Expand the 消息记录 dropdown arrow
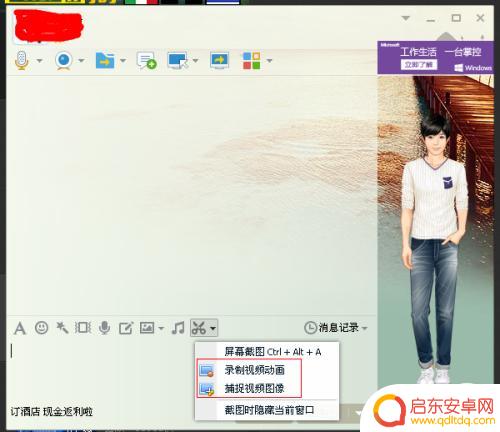Screen dimensions: 500x432 click(x=364, y=328)
